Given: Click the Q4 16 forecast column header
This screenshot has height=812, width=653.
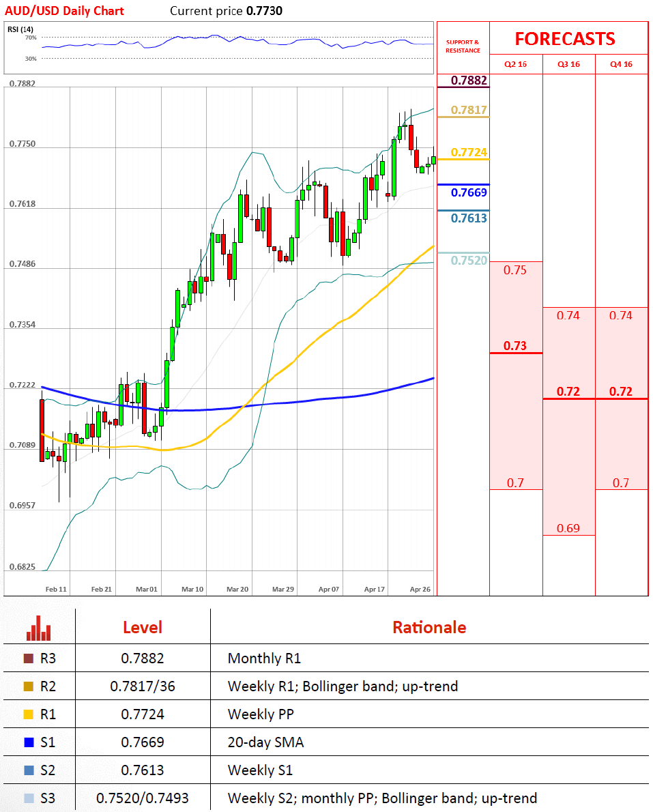Looking at the screenshot, I should (x=622, y=64).
